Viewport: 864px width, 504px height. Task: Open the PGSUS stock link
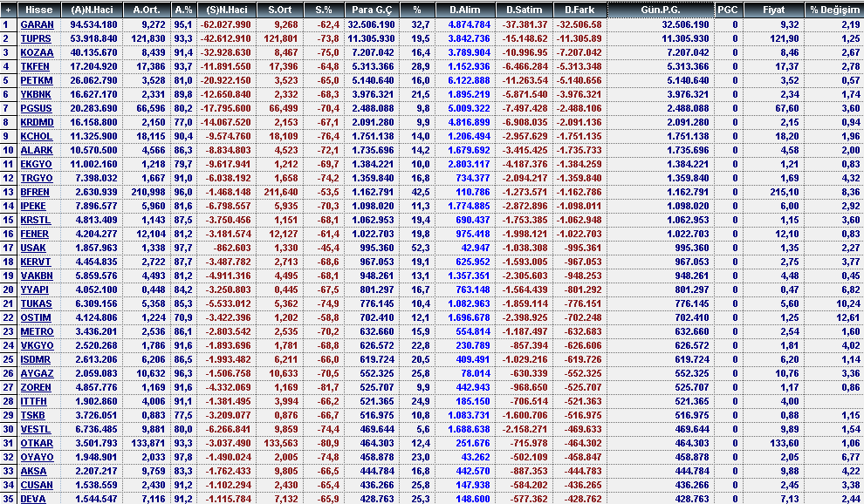click(36, 108)
